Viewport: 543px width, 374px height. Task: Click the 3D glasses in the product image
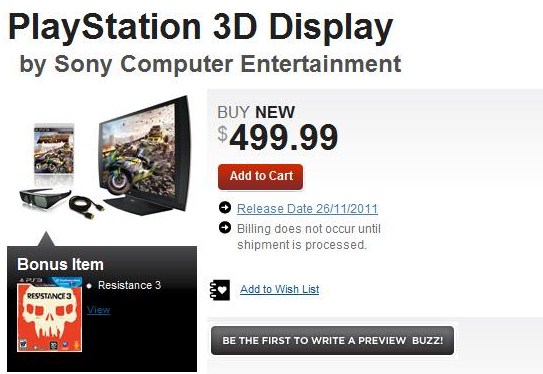[x=44, y=199]
